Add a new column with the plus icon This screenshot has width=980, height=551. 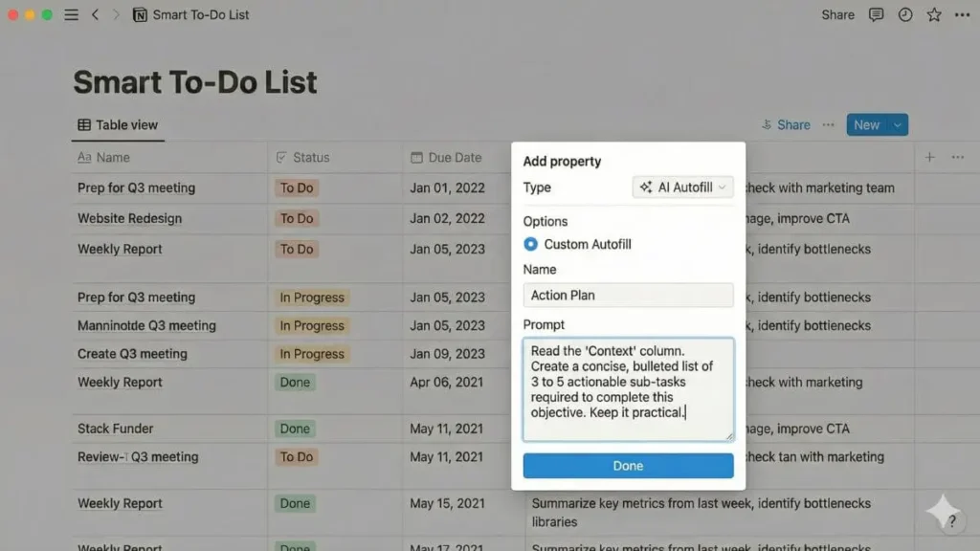click(927, 157)
